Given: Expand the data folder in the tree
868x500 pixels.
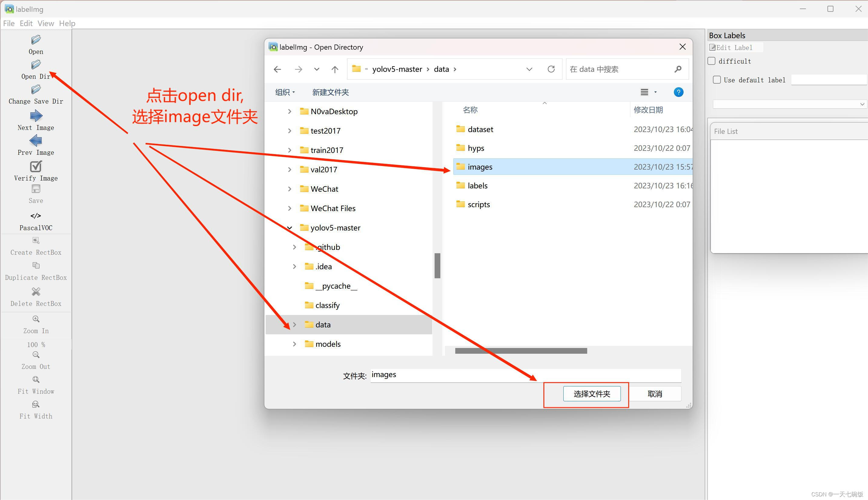Looking at the screenshot, I should coord(295,325).
